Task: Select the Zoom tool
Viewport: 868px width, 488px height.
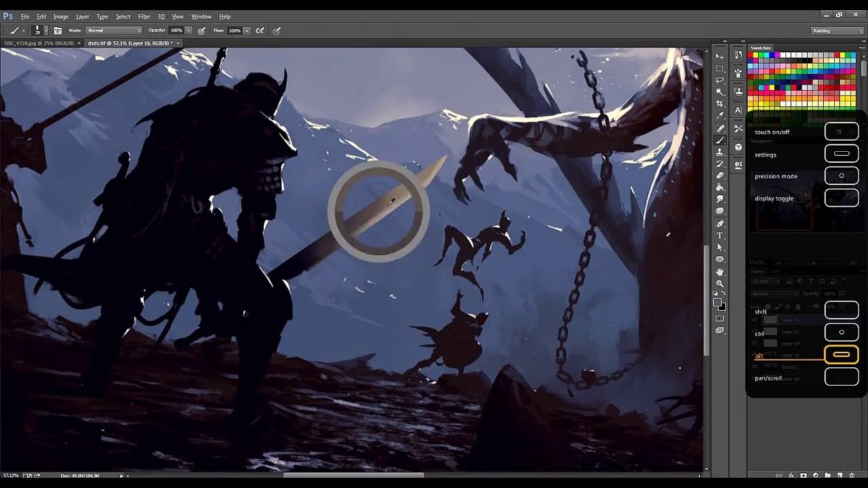Action: [x=719, y=282]
